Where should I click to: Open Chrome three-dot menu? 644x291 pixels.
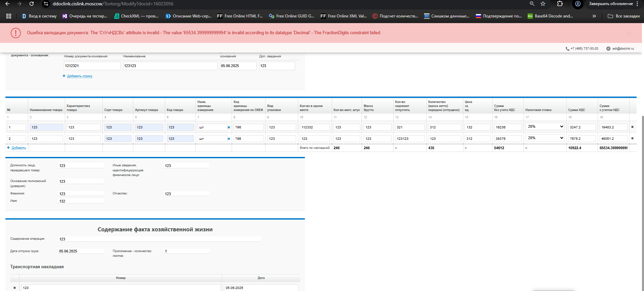637,4
